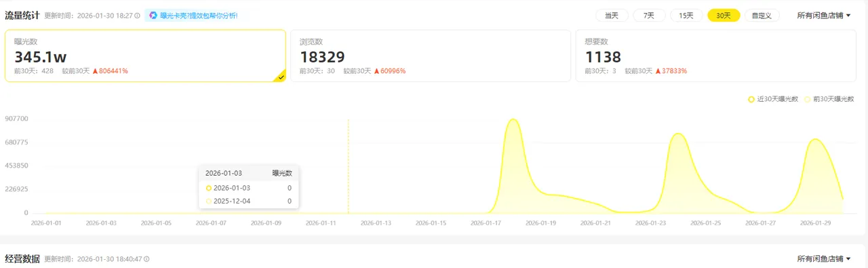
Task: Click the 2026-01-17 axis date label
Action: click(486, 223)
